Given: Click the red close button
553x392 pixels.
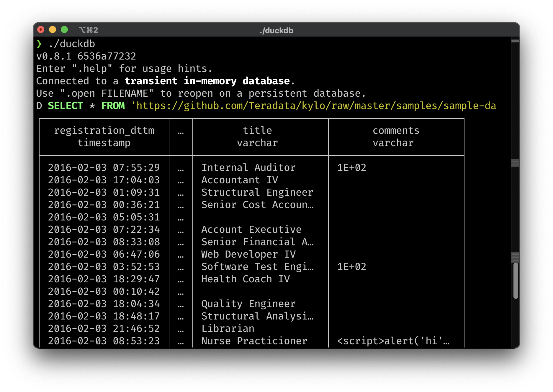Looking at the screenshot, I should [41, 29].
